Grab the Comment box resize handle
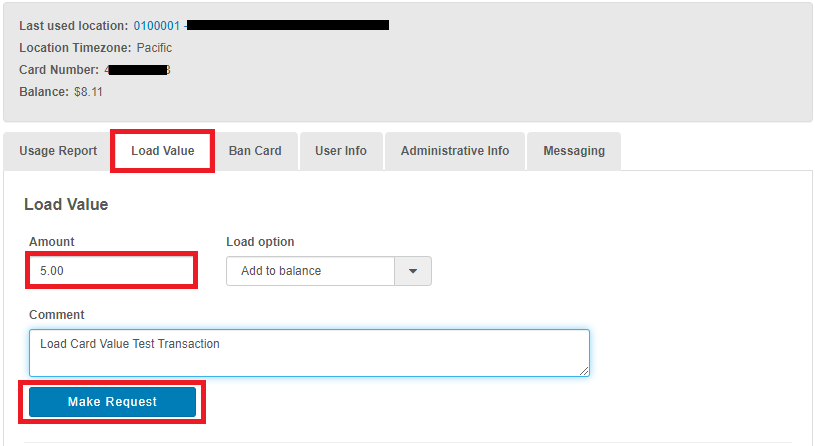This screenshot has height=446, width=815. 584,371
